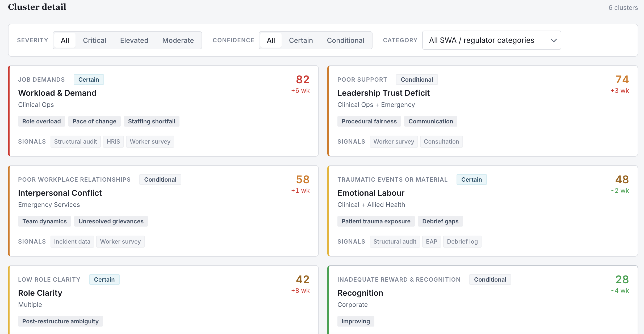644x334 pixels.
Task: Click Worker survey signal in Leadership card
Action: pyautogui.click(x=394, y=141)
